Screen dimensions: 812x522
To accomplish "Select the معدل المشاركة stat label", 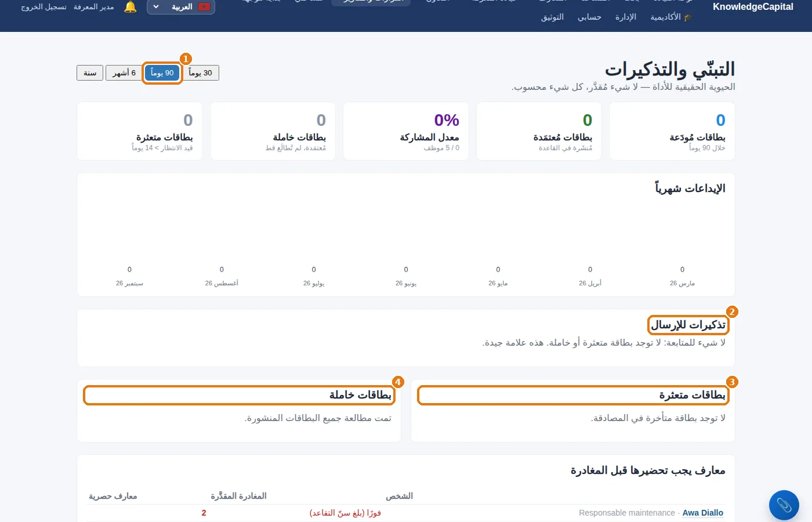I will pyautogui.click(x=429, y=137).
